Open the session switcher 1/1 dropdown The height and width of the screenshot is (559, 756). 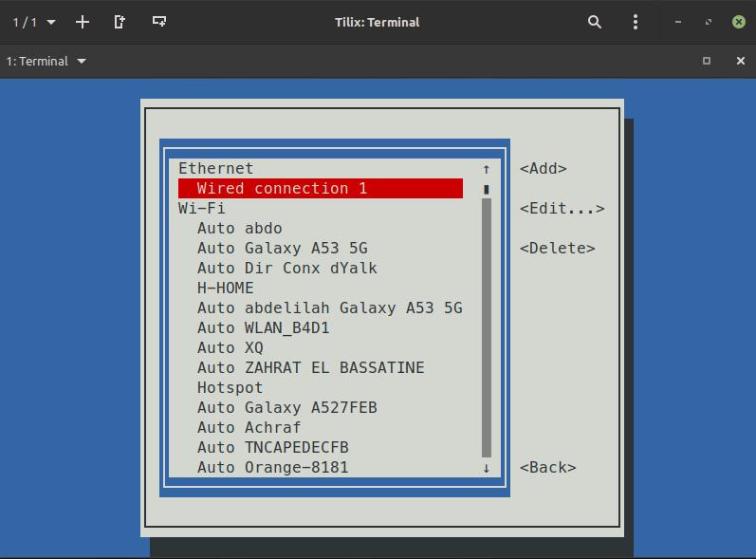click(34, 22)
